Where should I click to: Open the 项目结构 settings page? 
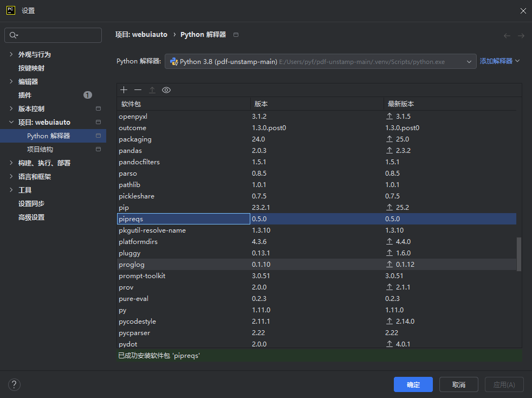pyautogui.click(x=40, y=150)
